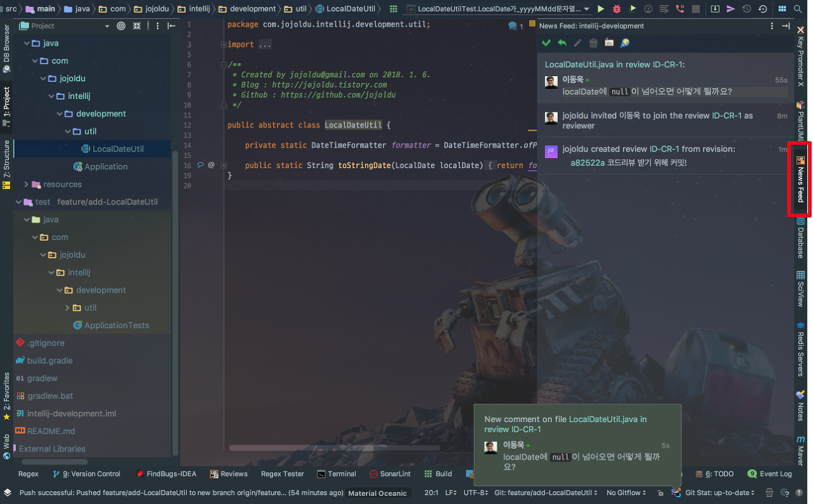The height and width of the screenshot is (504, 813).
Task: Reply to comment green arrow icon
Action: [x=562, y=43]
